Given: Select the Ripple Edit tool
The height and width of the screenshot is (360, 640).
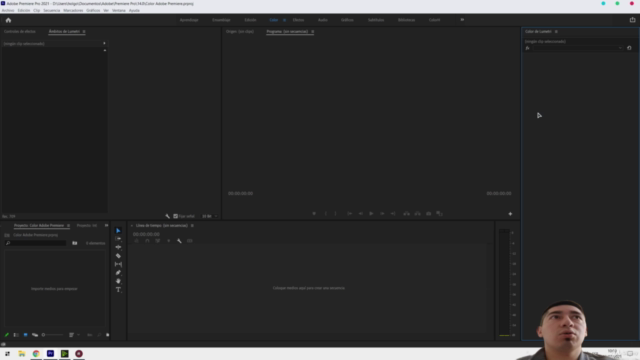Looking at the screenshot, I should click(118, 247).
